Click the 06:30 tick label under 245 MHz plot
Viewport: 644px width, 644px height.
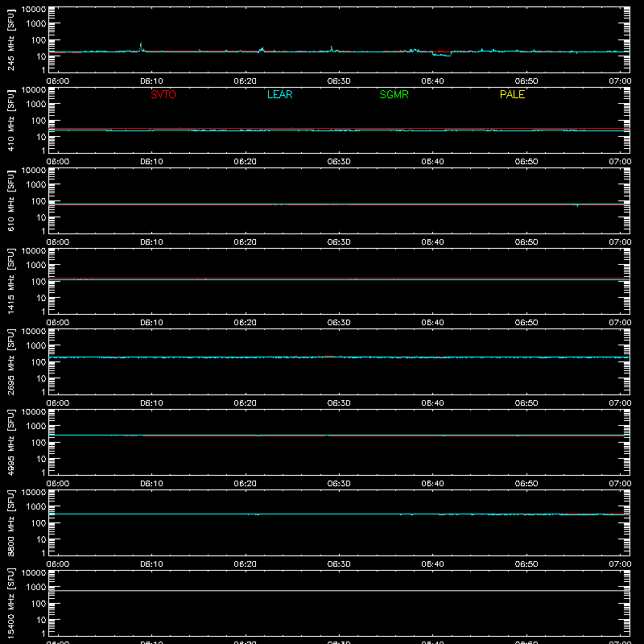coord(339,81)
